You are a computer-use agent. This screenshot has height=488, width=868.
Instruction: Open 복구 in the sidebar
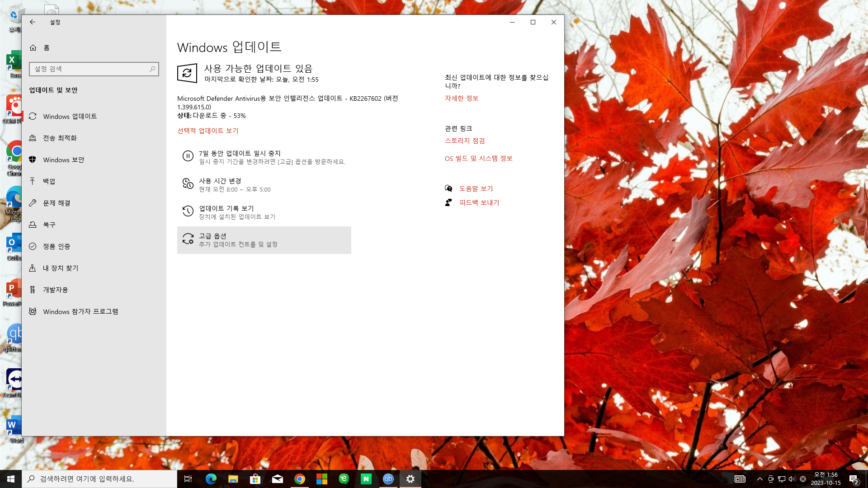click(x=94, y=225)
